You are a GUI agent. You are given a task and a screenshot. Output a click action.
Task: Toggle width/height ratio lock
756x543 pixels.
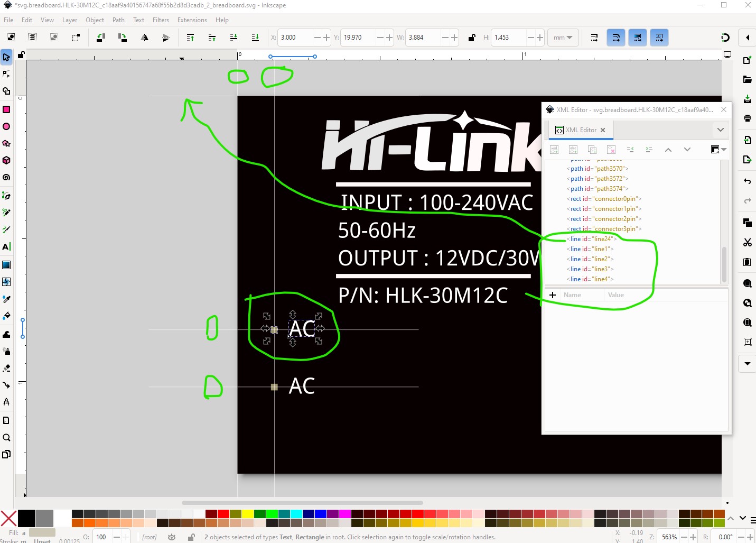(x=472, y=38)
